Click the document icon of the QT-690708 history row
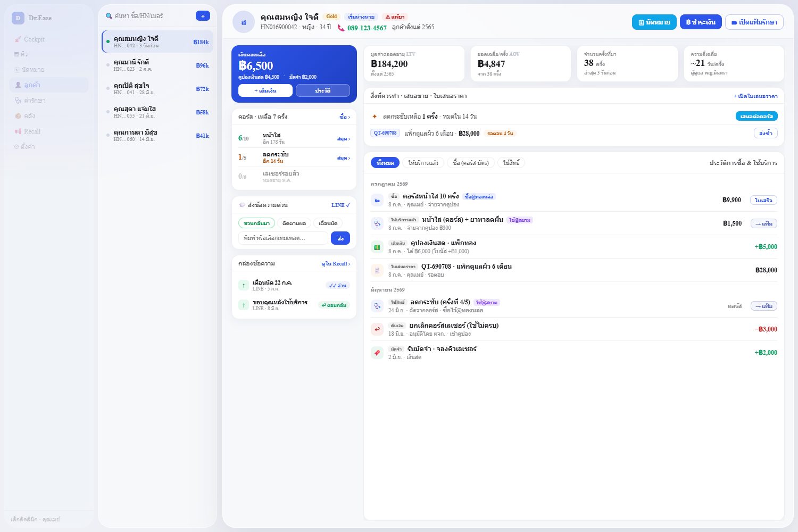 [377, 271]
